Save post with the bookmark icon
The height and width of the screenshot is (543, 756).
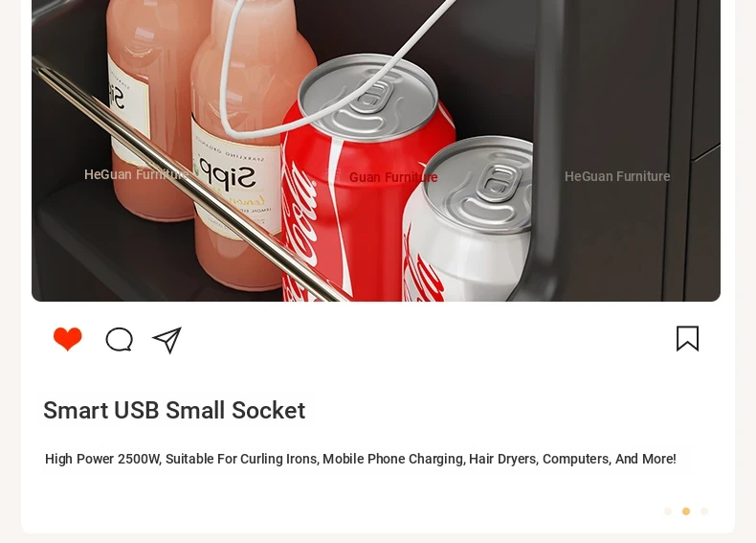coord(687,338)
